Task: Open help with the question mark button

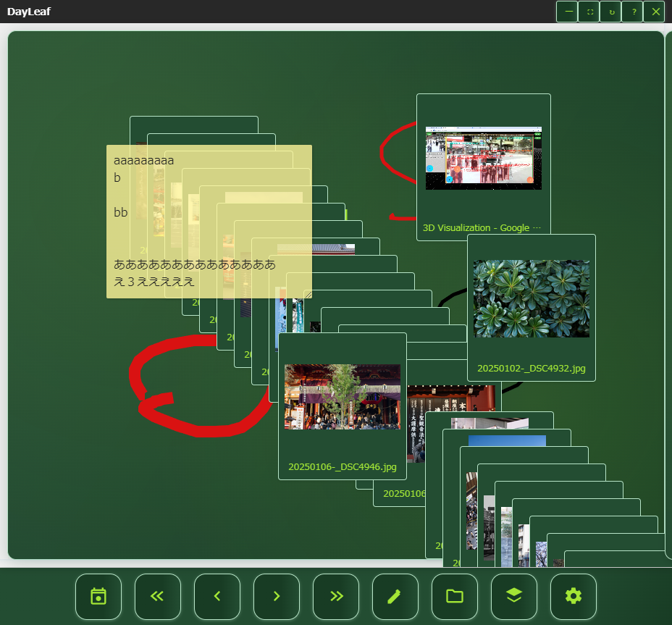Action: point(634,12)
